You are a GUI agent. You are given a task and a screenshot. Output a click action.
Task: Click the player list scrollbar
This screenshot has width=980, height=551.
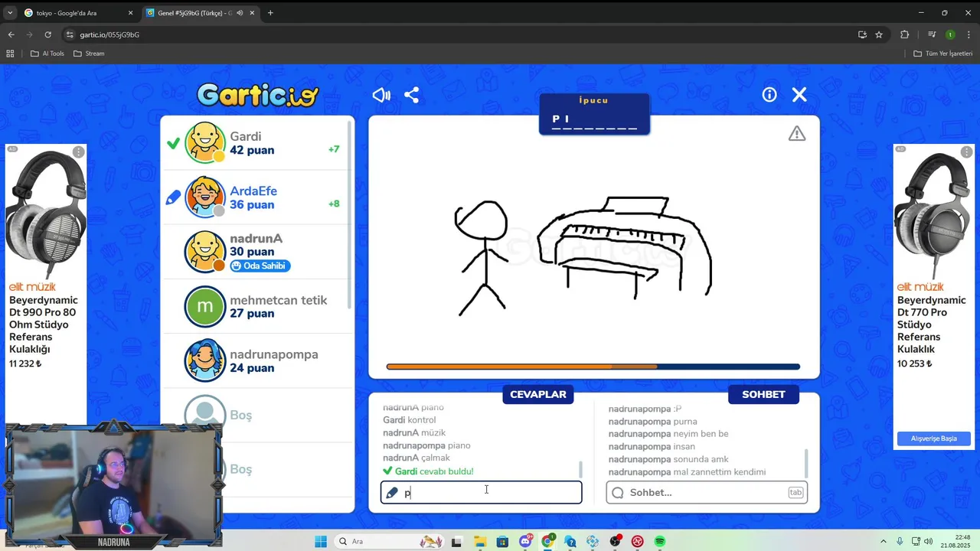click(x=351, y=214)
